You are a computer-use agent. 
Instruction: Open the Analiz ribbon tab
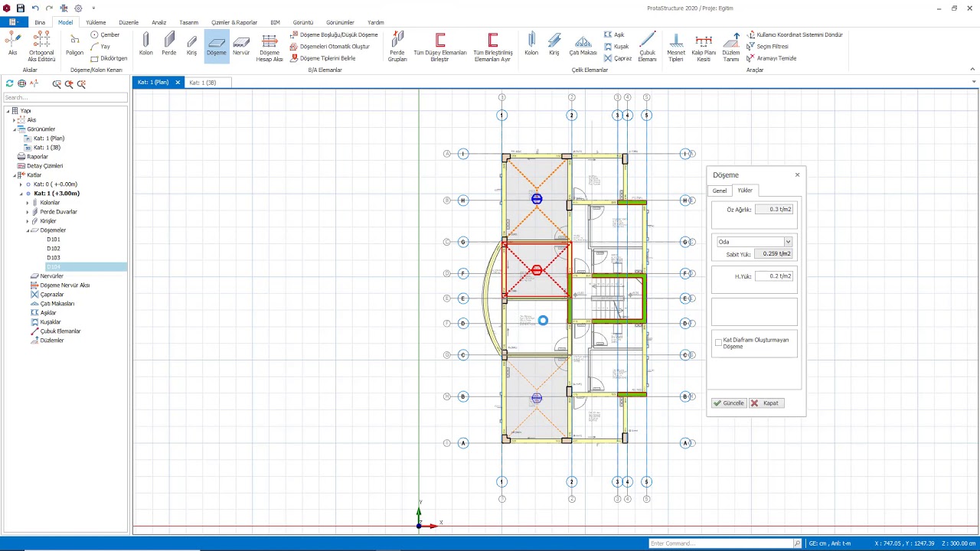158,22
